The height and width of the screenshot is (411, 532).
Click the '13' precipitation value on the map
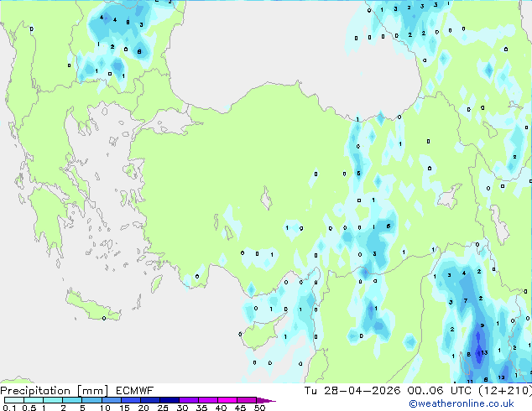(x=484, y=352)
